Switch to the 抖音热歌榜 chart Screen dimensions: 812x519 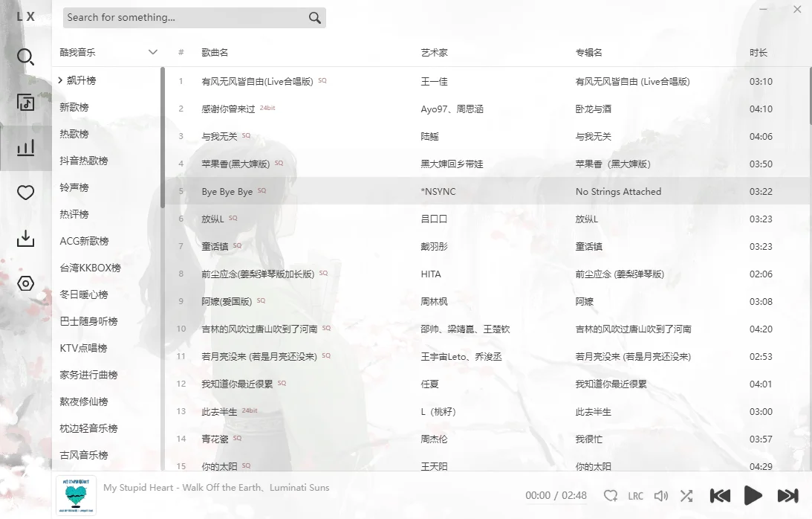coord(85,160)
